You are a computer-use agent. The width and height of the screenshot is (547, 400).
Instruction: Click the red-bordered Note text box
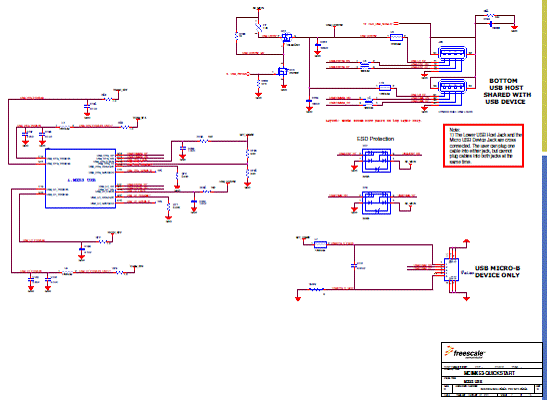pyautogui.click(x=484, y=145)
